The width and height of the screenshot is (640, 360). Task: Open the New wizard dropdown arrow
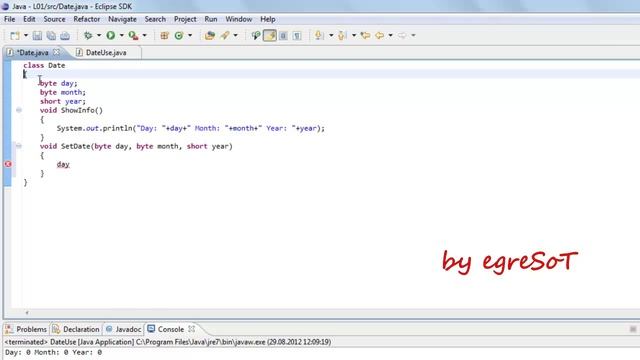(26, 36)
